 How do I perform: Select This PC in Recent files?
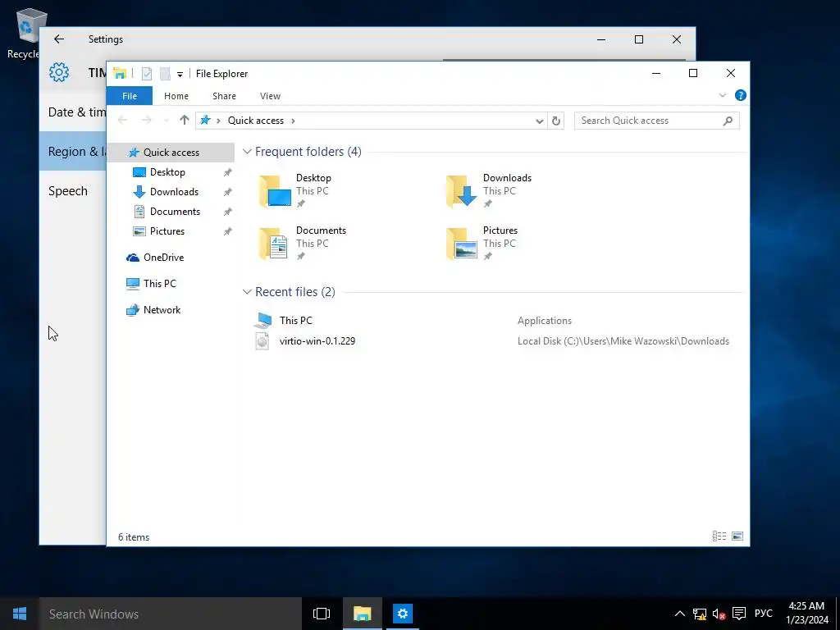click(295, 321)
